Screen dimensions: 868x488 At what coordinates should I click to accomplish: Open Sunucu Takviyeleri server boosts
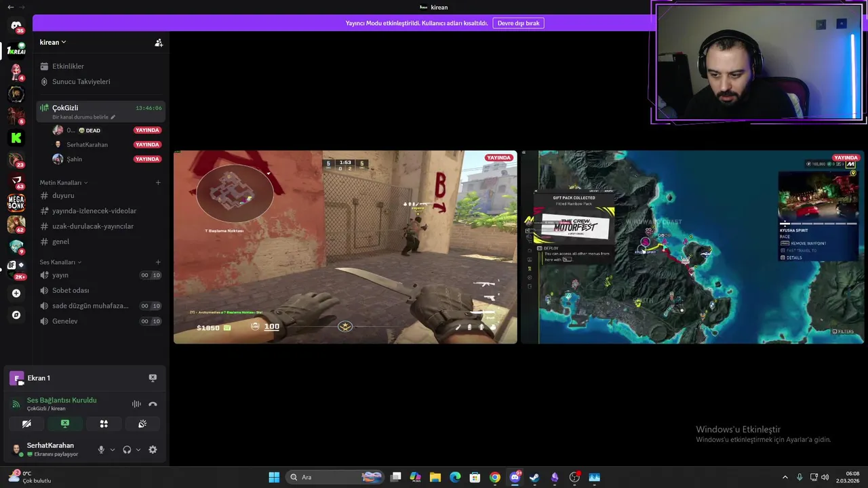point(100,81)
